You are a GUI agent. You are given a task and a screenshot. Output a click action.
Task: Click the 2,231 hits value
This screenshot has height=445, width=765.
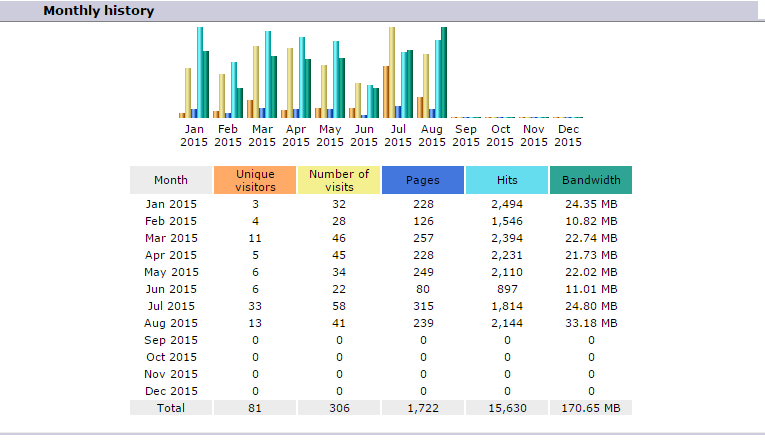pyautogui.click(x=507, y=255)
